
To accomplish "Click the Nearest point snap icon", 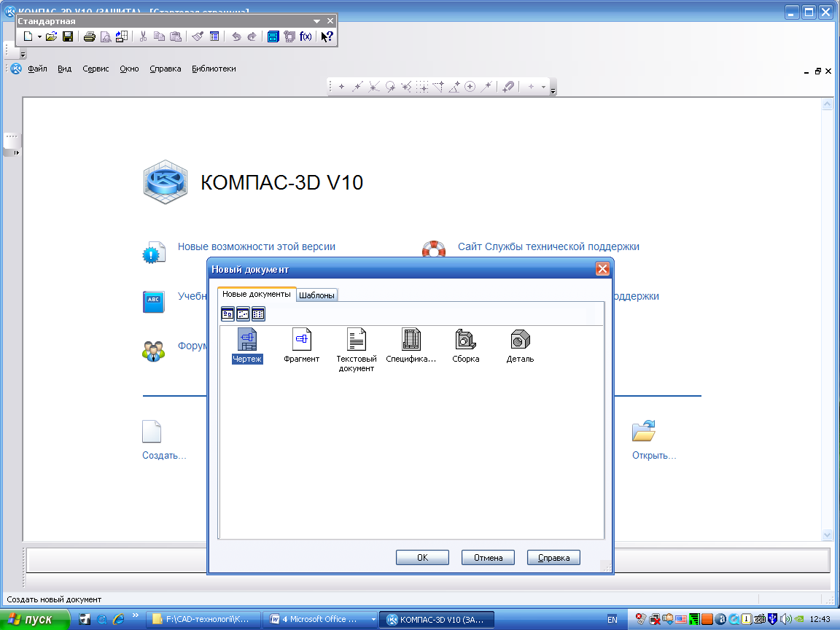I will pos(342,86).
